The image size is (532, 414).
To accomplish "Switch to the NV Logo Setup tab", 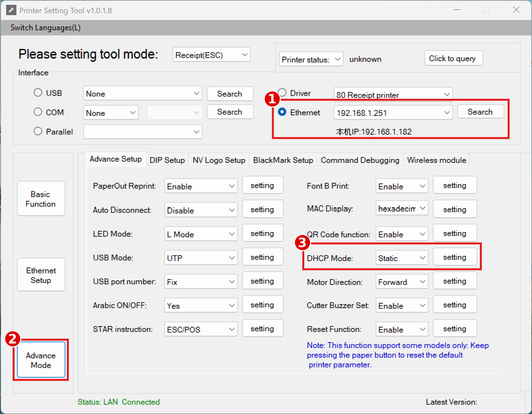I will (219, 160).
